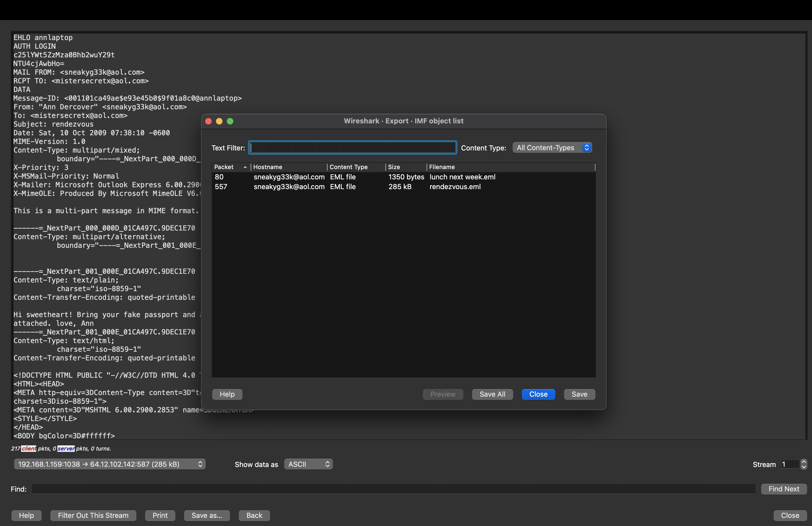Open Help in the IMF dialog
The width and height of the screenshot is (812, 526).
coord(227,394)
